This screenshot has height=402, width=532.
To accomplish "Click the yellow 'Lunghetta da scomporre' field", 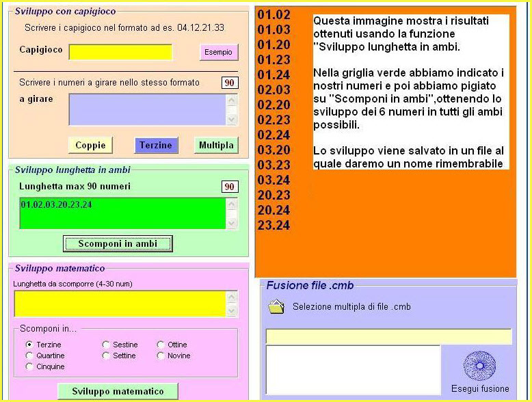I will (x=120, y=304).
